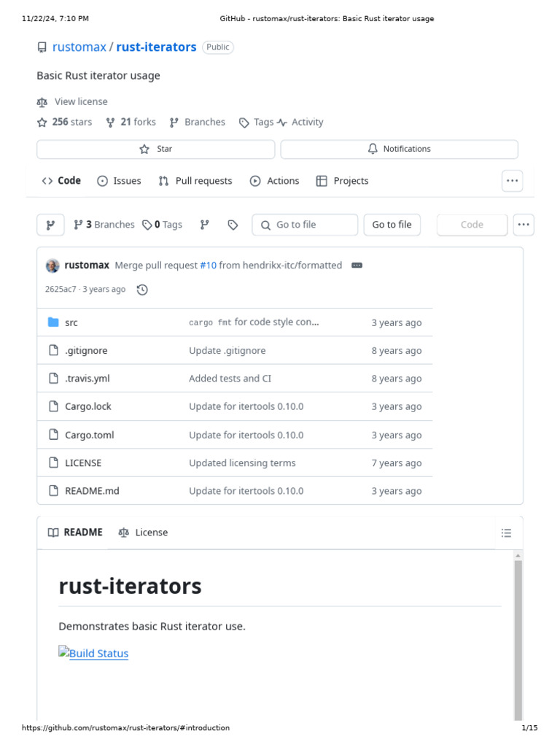Star the rust-iterators repository
The height and width of the screenshot is (747, 560).
click(x=155, y=149)
